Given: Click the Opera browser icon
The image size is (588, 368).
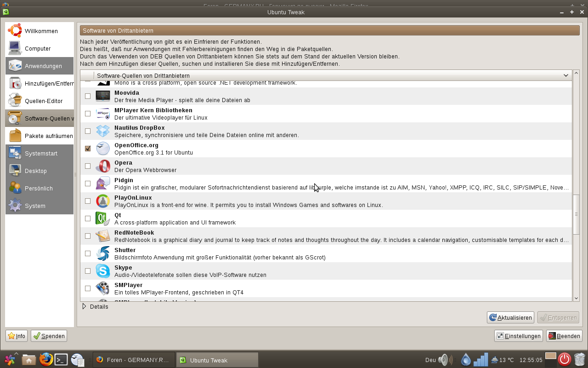Looking at the screenshot, I should click(102, 166).
